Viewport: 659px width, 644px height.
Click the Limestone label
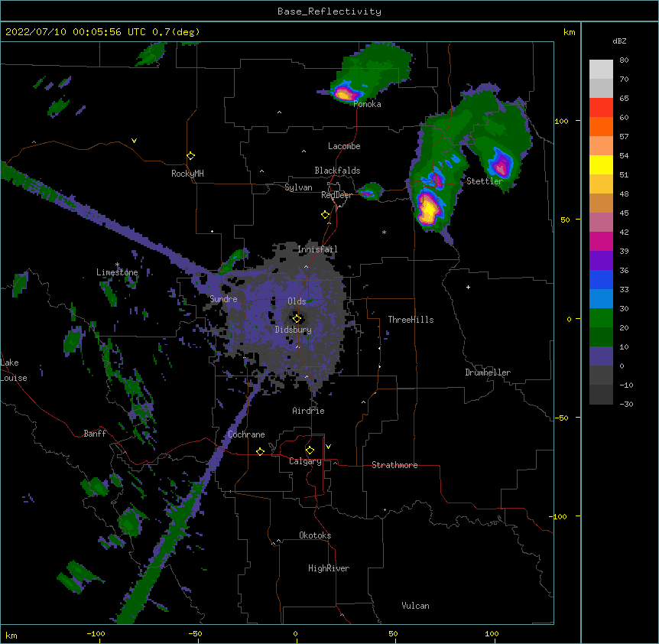(x=117, y=272)
